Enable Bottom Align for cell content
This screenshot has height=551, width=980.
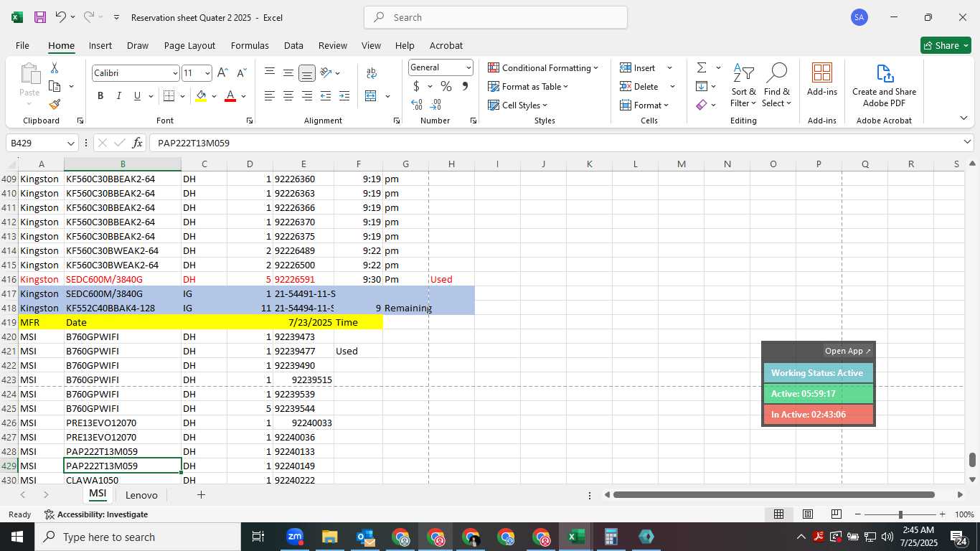307,73
